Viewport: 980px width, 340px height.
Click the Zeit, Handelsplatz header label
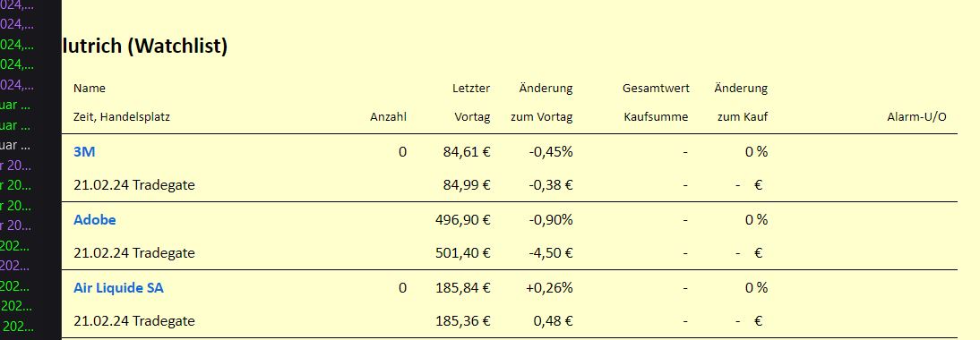pyautogui.click(x=122, y=116)
